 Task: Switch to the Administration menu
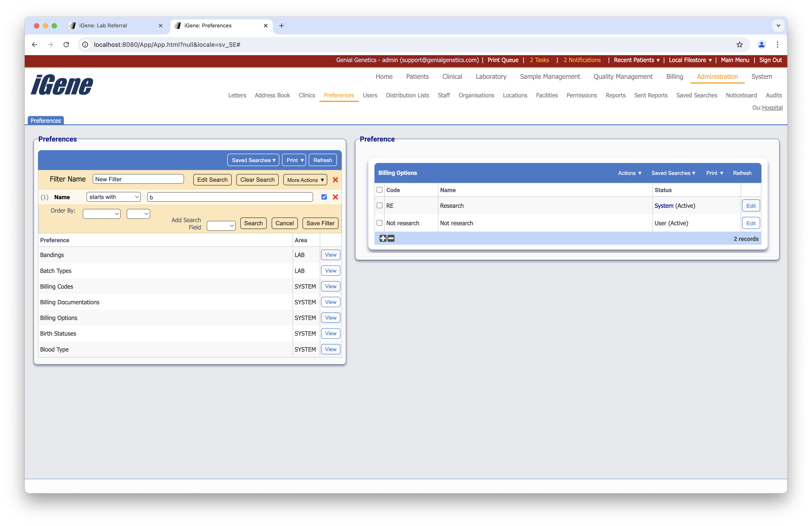tap(717, 76)
